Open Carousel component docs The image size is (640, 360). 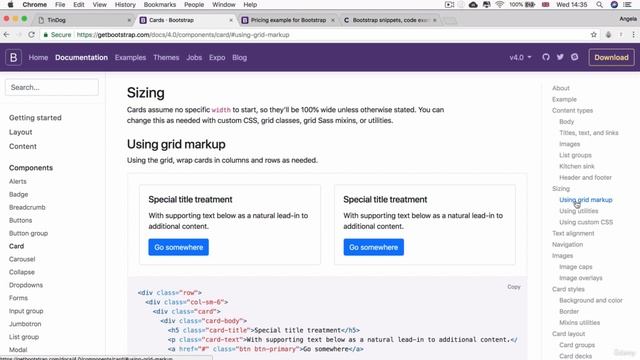22,259
